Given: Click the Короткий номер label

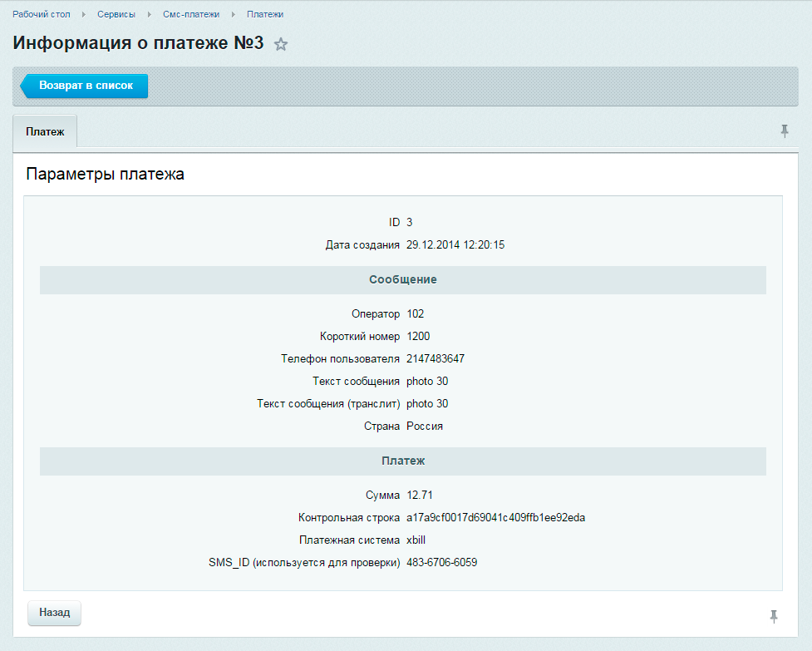Looking at the screenshot, I should (360, 337).
